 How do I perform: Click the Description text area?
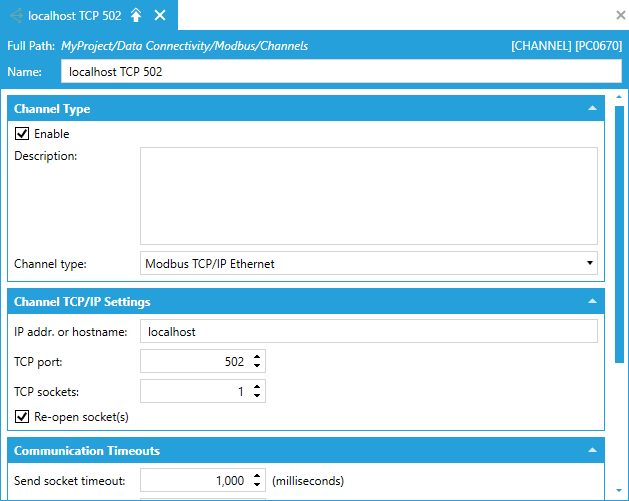click(x=368, y=196)
